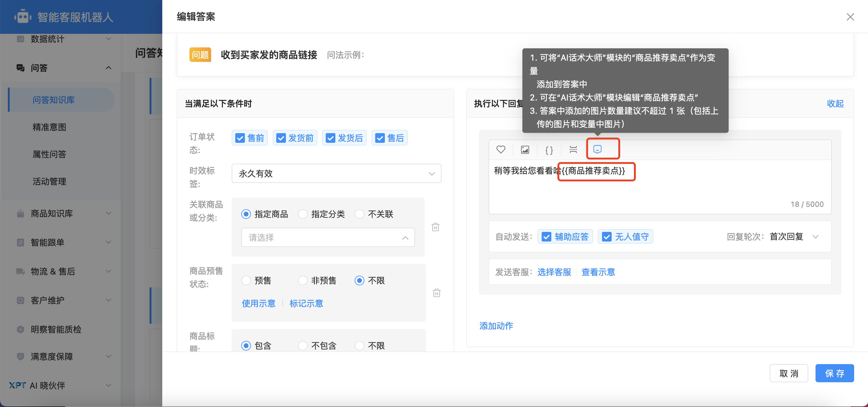Uncheck the 发货前 order status checkbox
868x407 pixels.
click(x=281, y=138)
